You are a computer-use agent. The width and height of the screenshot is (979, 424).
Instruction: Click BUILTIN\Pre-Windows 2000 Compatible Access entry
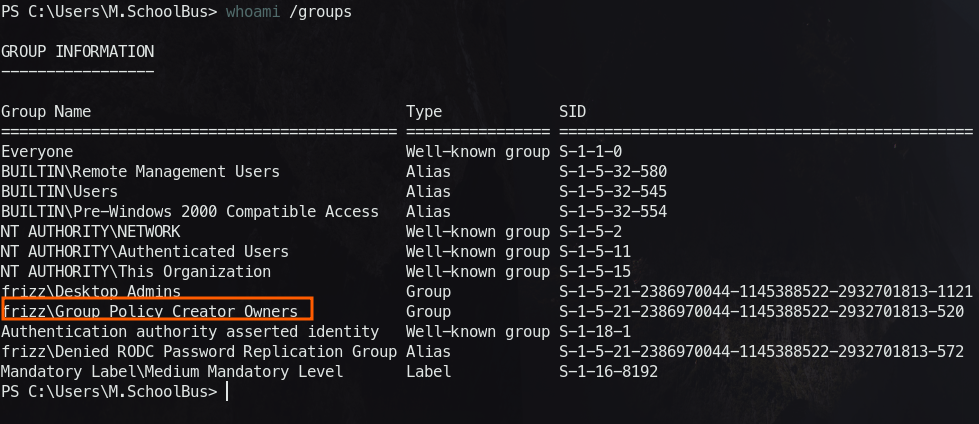point(190,211)
